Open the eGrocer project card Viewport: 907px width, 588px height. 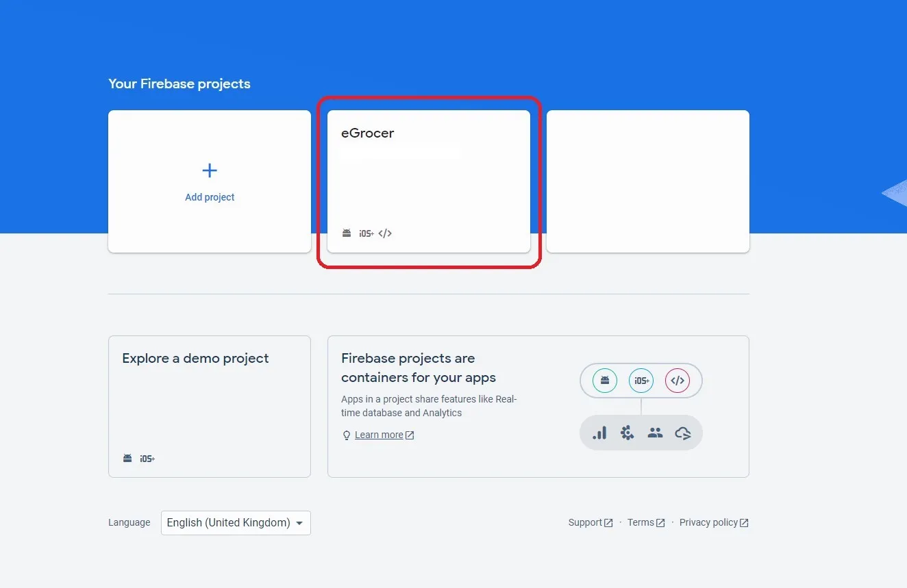click(429, 181)
